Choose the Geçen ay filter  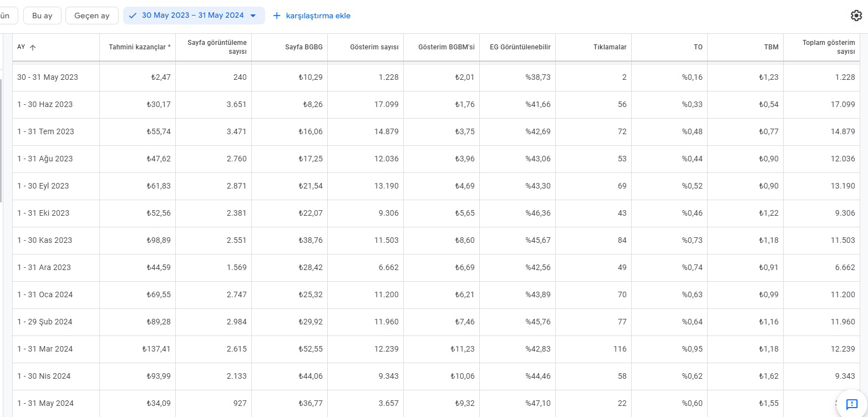(x=92, y=16)
